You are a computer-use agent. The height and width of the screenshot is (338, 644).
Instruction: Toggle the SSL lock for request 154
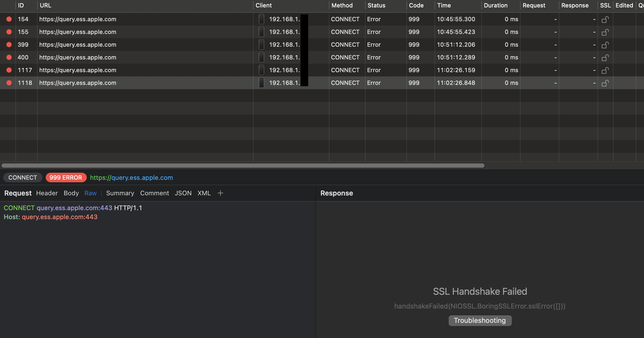click(606, 19)
